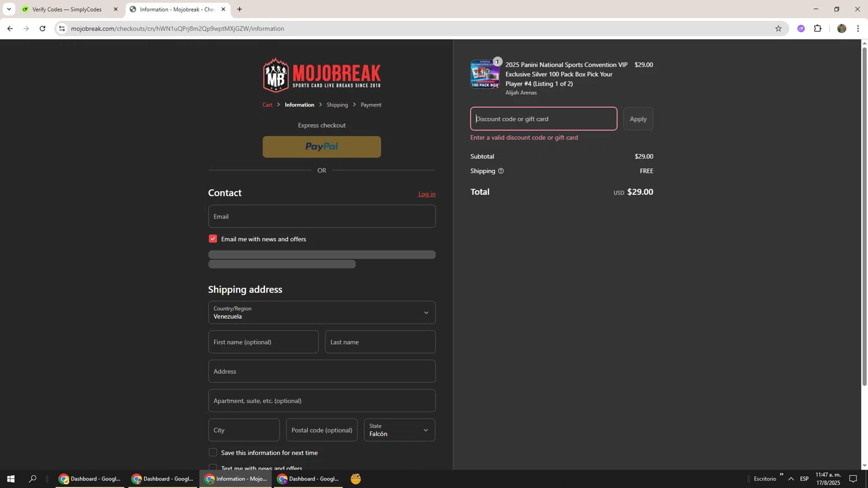The image size is (868, 488).
Task: Click the browser forward arrow
Action: pyautogui.click(x=26, y=28)
